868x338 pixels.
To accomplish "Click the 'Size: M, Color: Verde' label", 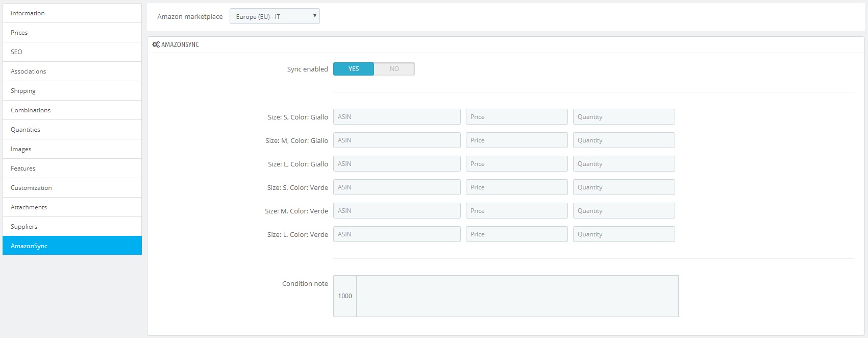I will coord(296,211).
